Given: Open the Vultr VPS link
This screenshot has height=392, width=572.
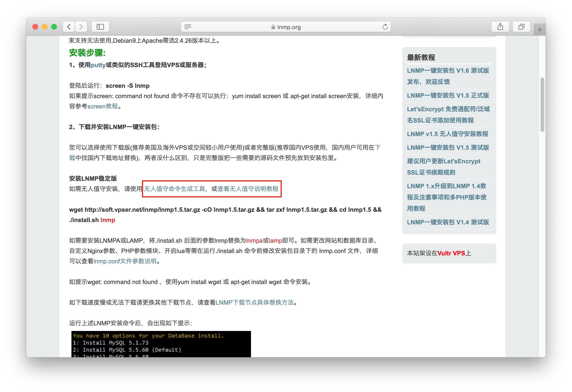Looking at the screenshot, I should [451, 253].
